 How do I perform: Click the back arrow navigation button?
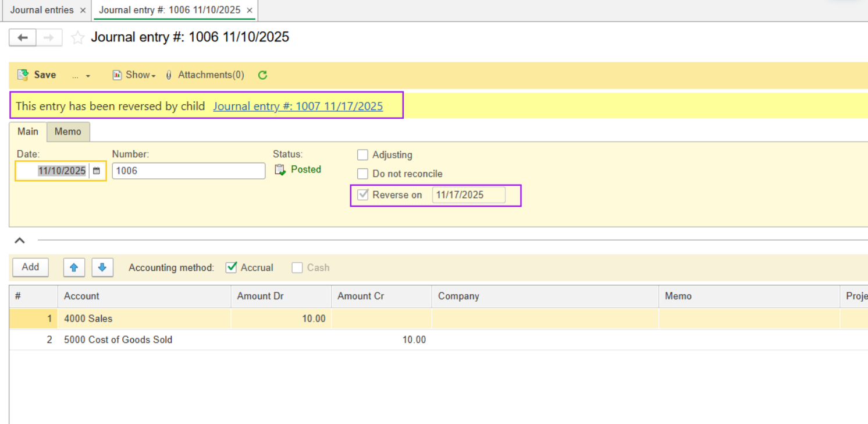pos(23,38)
